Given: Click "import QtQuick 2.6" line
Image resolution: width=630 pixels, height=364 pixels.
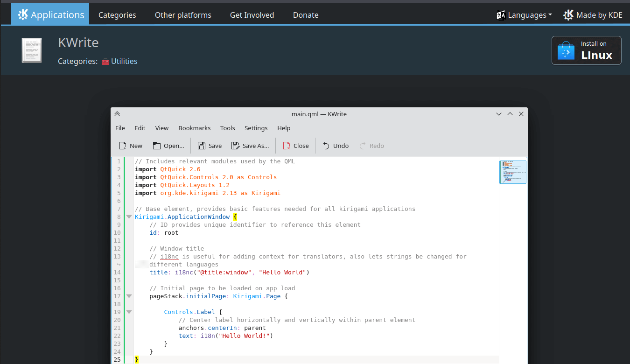Looking at the screenshot, I should pos(168,169).
